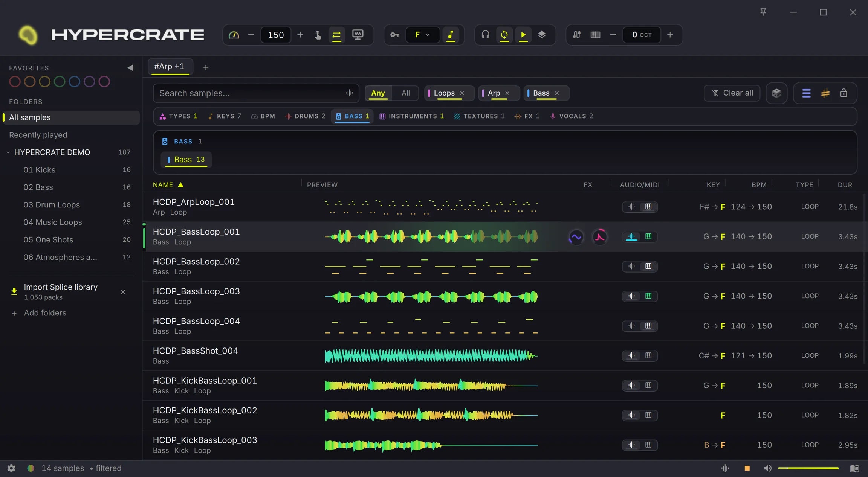Switch to the #Arp +1 tab
Viewport: 868px width, 477px height.
pyautogui.click(x=170, y=67)
